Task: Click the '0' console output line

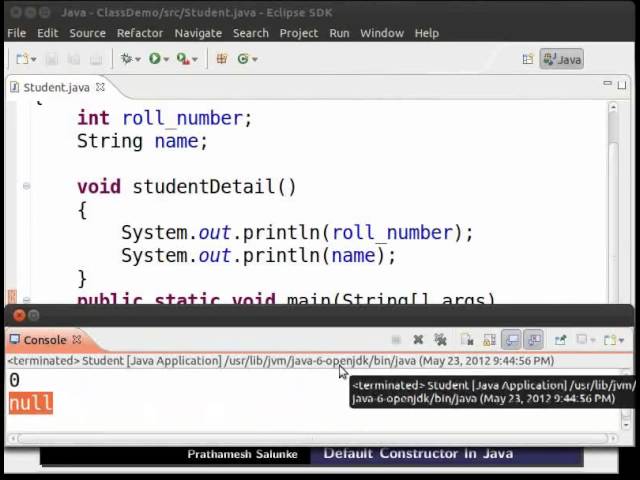Action: pyautogui.click(x=14, y=380)
